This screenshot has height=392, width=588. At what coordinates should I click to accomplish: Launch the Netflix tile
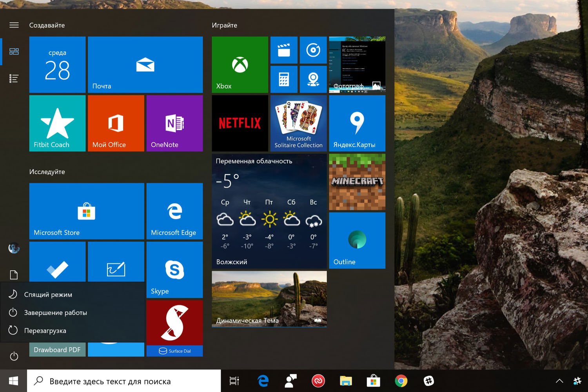(x=240, y=123)
